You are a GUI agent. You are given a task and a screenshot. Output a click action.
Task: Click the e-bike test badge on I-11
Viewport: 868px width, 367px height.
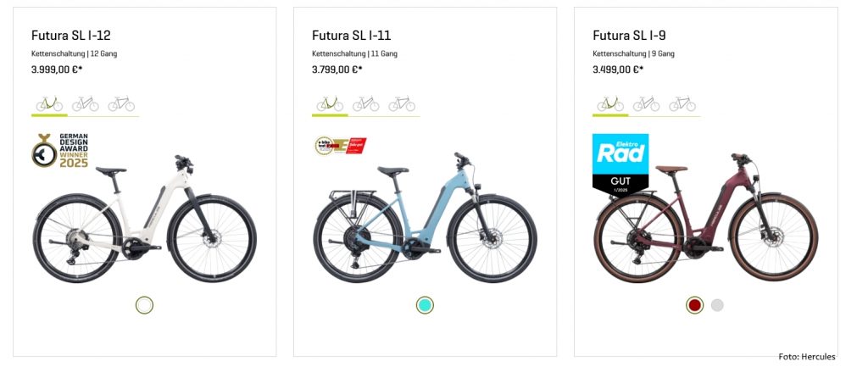click(340, 146)
